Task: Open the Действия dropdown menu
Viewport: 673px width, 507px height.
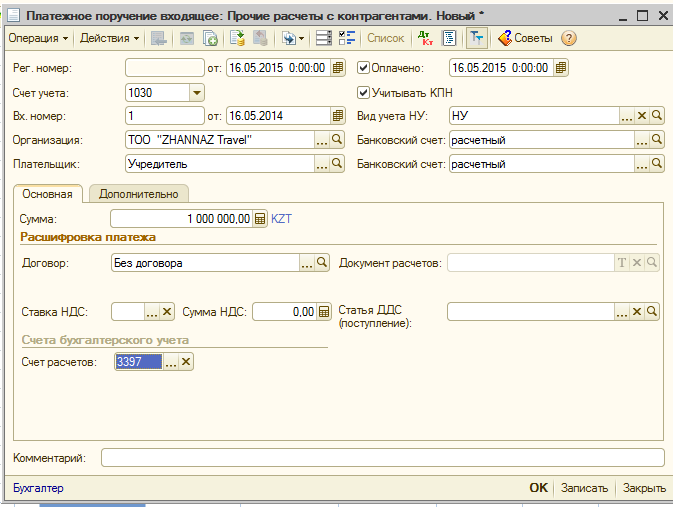Action: coord(109,38)
